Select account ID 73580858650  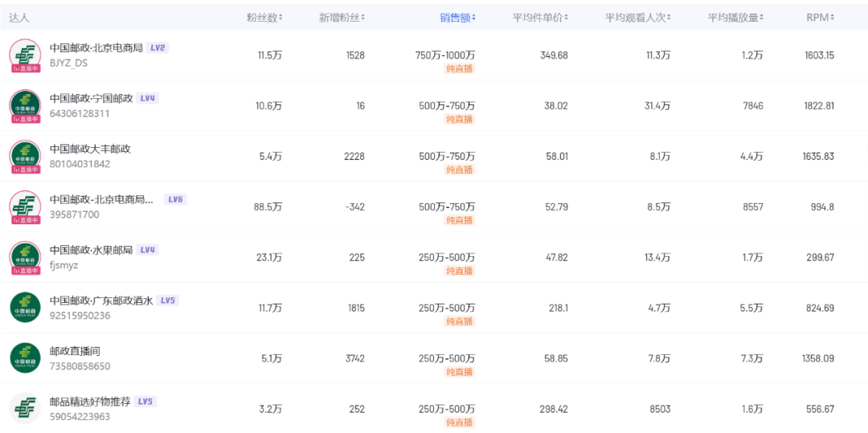(x=80, y=366)
